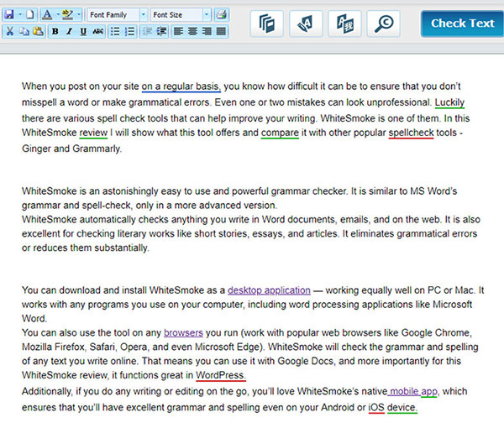Expand the Font Size dropdown arrow
The image size is (504, 428).
(x=207, y=15)
